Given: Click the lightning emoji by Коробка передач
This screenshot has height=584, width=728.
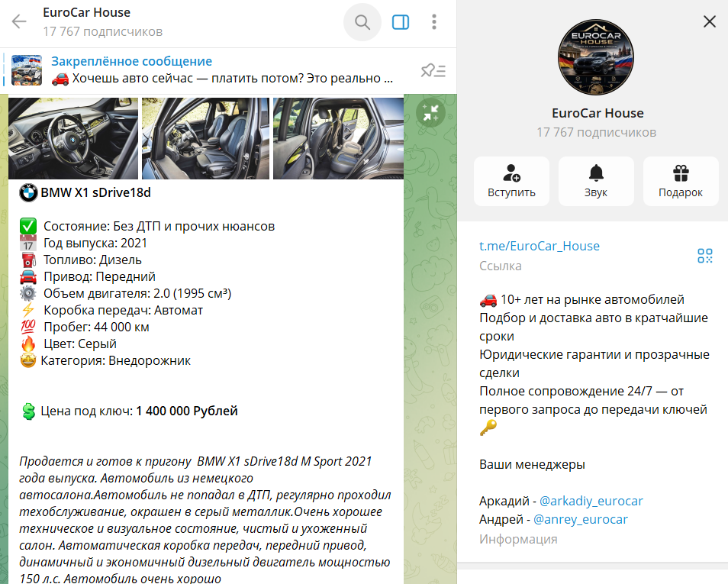Looking at the screenshot, I should pyautogui.click(x=28, y=311).
